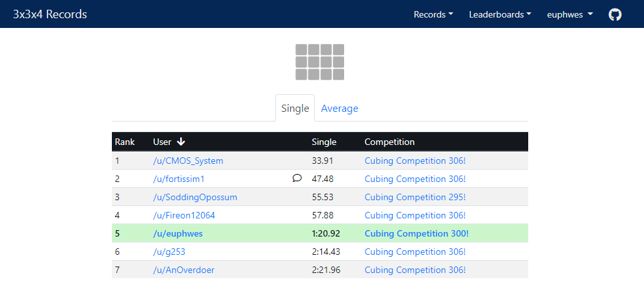Viewport: 644px width, 299px height.
Task: Open /u/AnOverdoer user profile
Action: point(183,270)
